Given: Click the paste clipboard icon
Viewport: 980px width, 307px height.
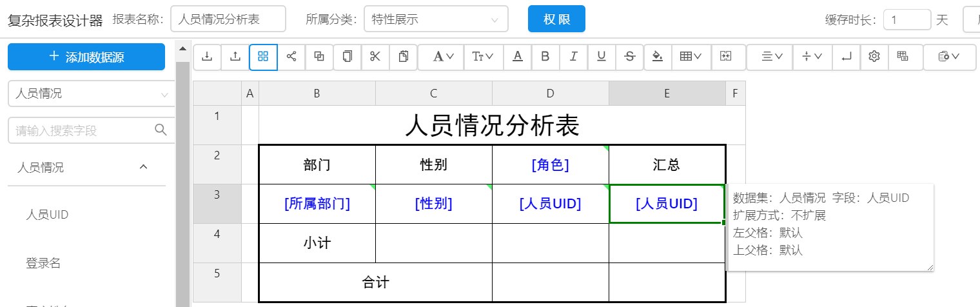Looking at the screenshot, I should [x=404, y=57].
